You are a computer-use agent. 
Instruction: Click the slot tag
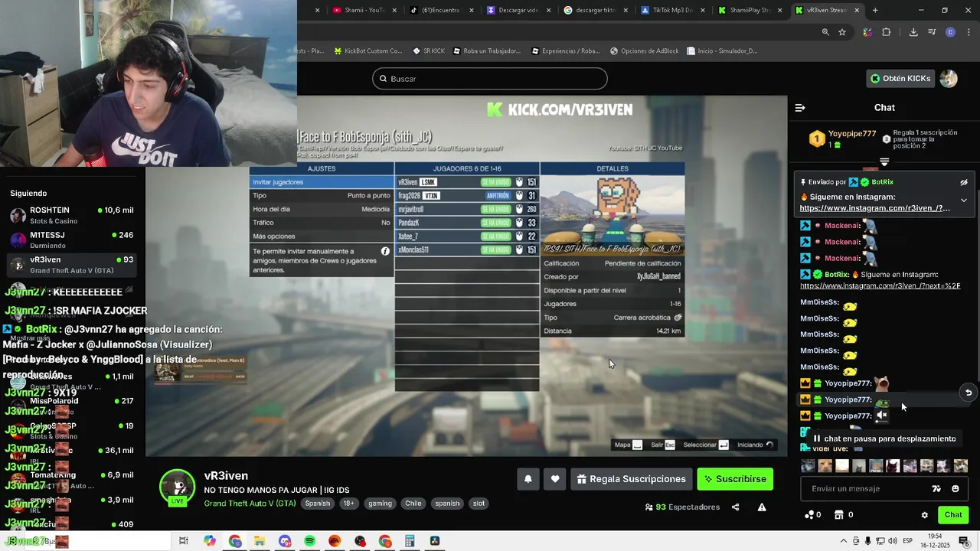click(x=479, y=504)
